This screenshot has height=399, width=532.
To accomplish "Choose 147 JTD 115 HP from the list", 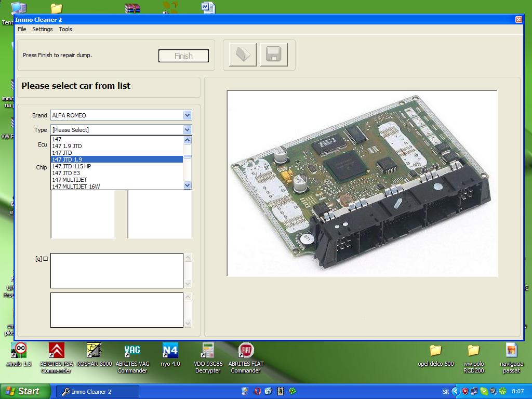I will 117,166.
